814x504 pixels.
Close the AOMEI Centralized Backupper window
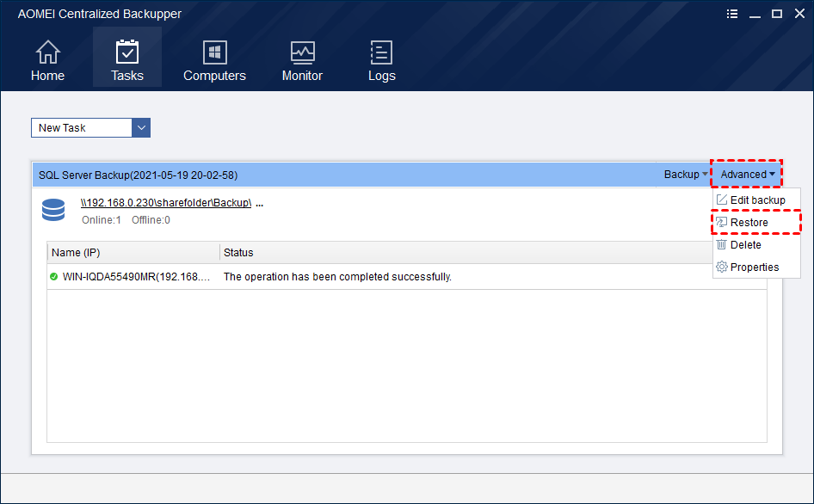[799, 14]
